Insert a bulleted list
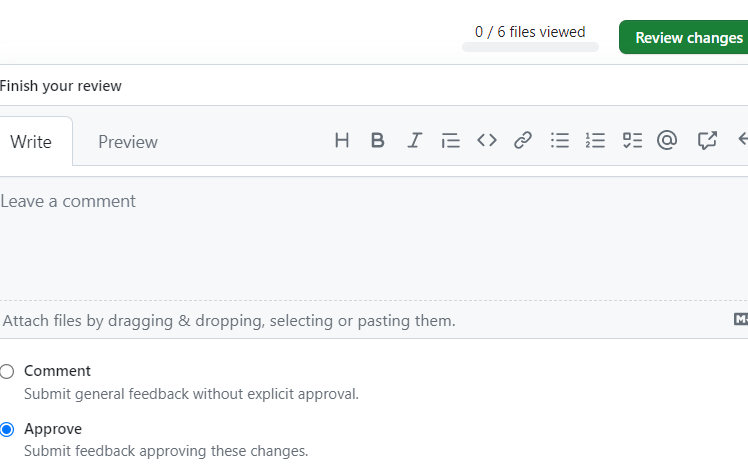The height and width of the screenshot is (475, 748). tap(560, 140)
